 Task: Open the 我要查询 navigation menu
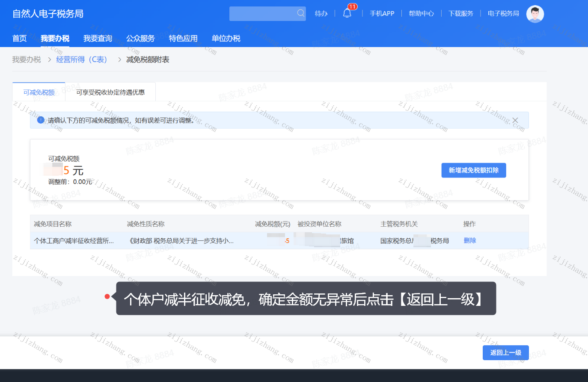98,38
